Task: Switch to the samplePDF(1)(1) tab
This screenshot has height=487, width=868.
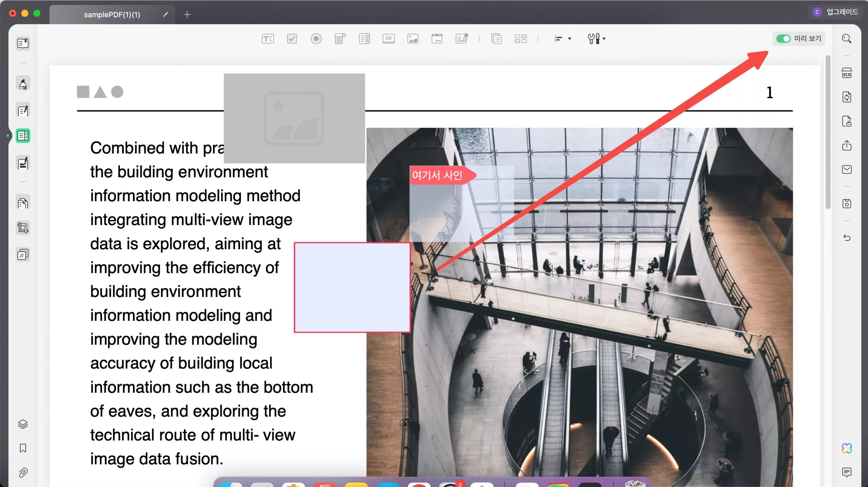Action: pos(112,15)
